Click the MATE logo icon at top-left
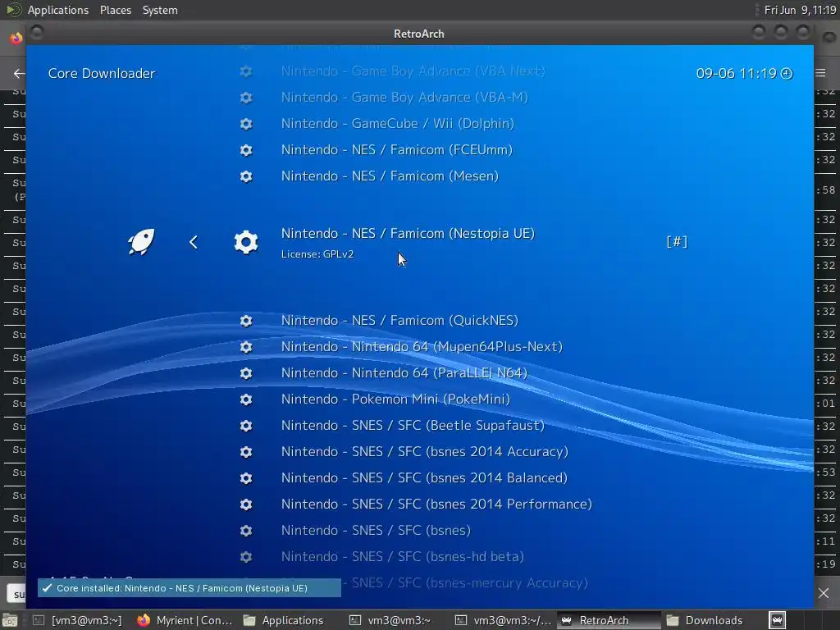The image size is (840, 630). click(13, 10)
